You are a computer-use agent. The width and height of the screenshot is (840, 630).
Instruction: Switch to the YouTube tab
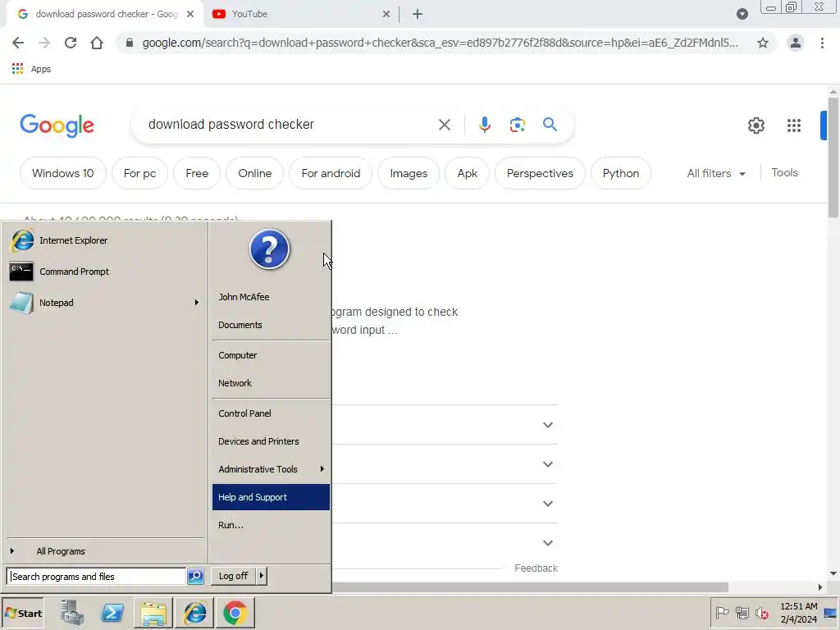click(300, 14)
